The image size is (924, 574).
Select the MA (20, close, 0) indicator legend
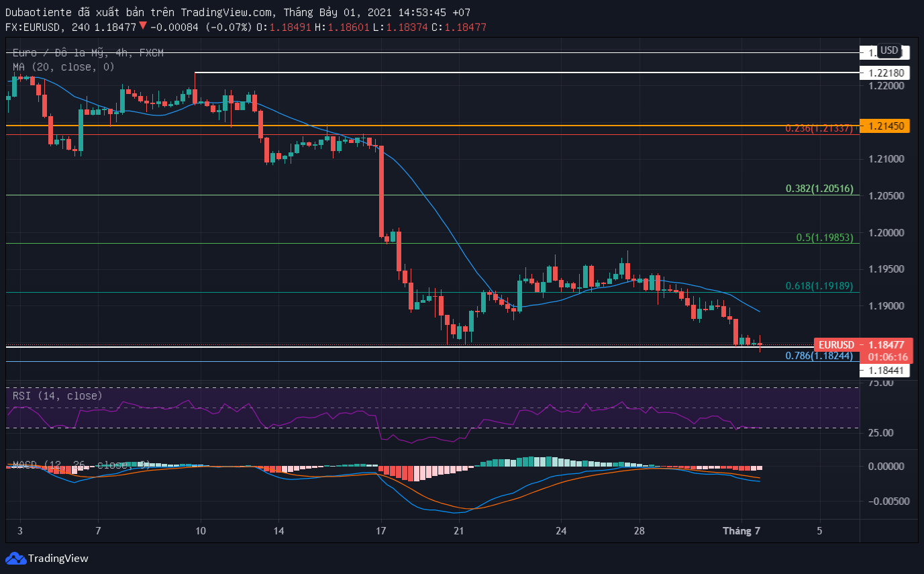tap(64, 66)
